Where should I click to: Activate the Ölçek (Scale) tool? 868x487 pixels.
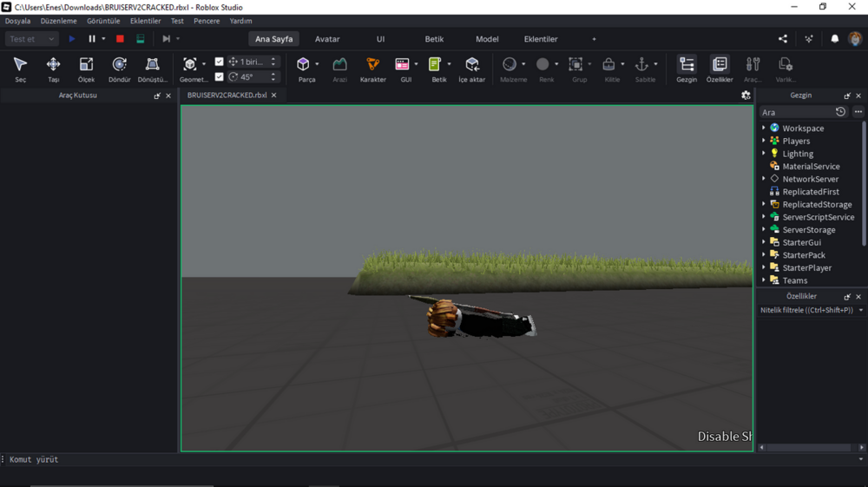click(86, 69)
